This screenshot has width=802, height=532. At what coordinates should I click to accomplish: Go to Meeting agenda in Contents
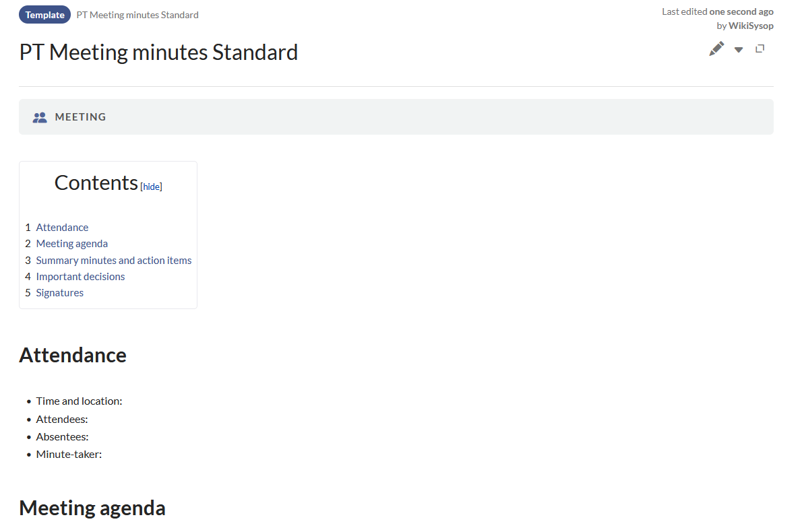(71, 244)
